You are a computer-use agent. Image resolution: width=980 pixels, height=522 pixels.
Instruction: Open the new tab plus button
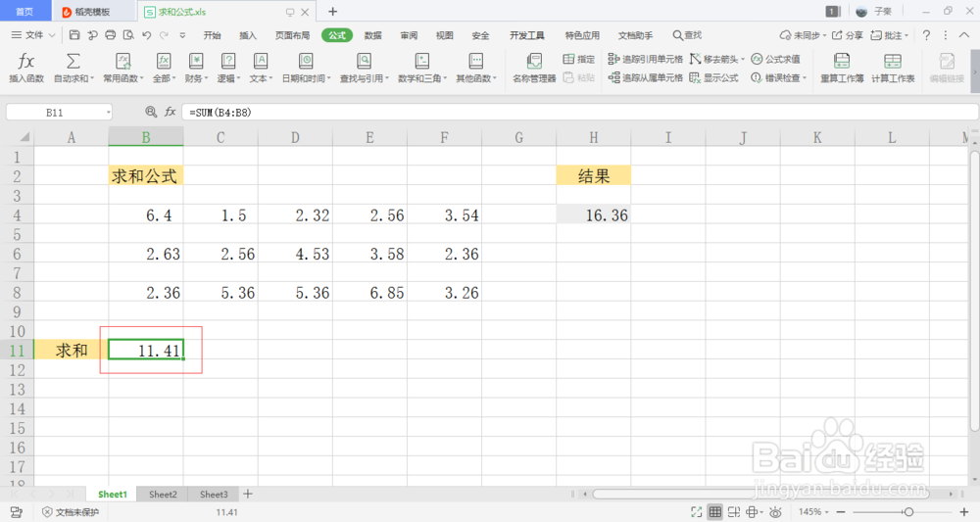click(332, 11)
